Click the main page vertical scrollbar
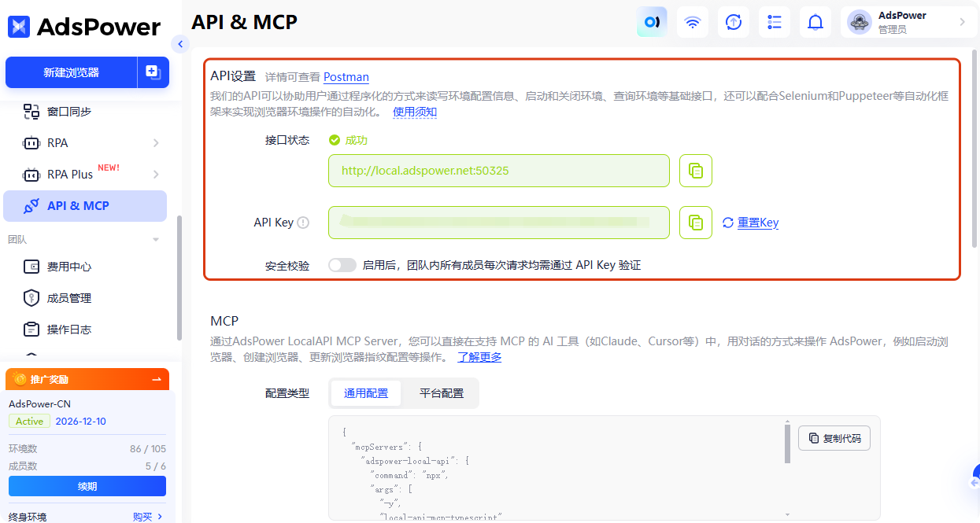980x523 pixels. [975, 148]
